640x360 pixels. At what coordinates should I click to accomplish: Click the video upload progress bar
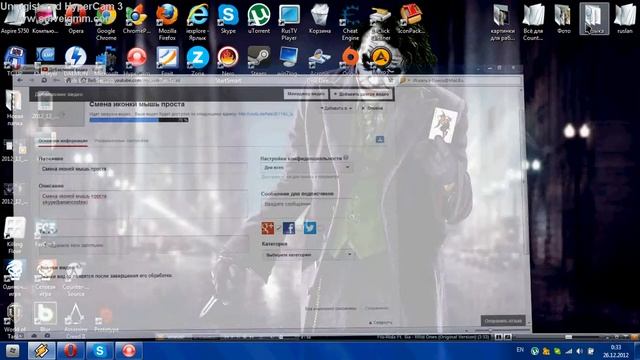(139, 120)
